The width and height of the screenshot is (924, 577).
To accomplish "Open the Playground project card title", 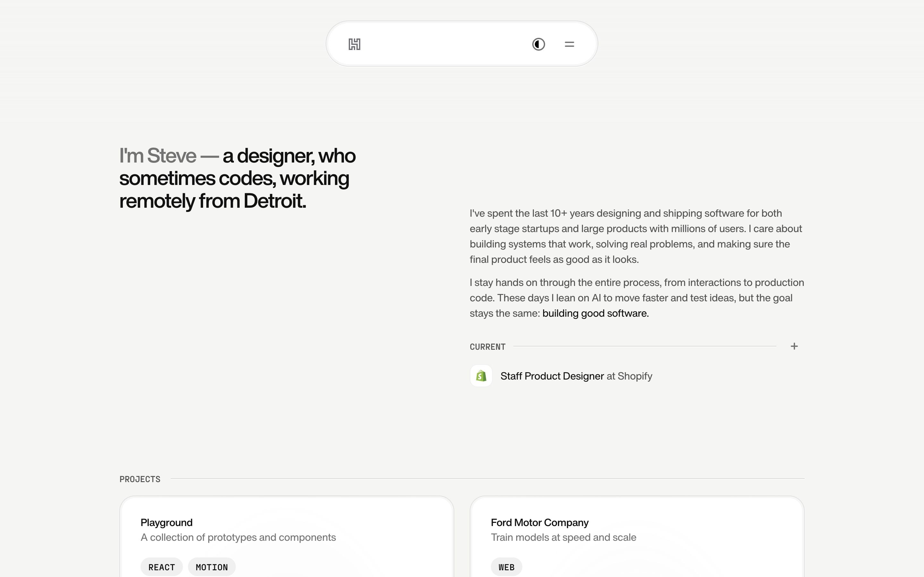I will click(167, 523).
